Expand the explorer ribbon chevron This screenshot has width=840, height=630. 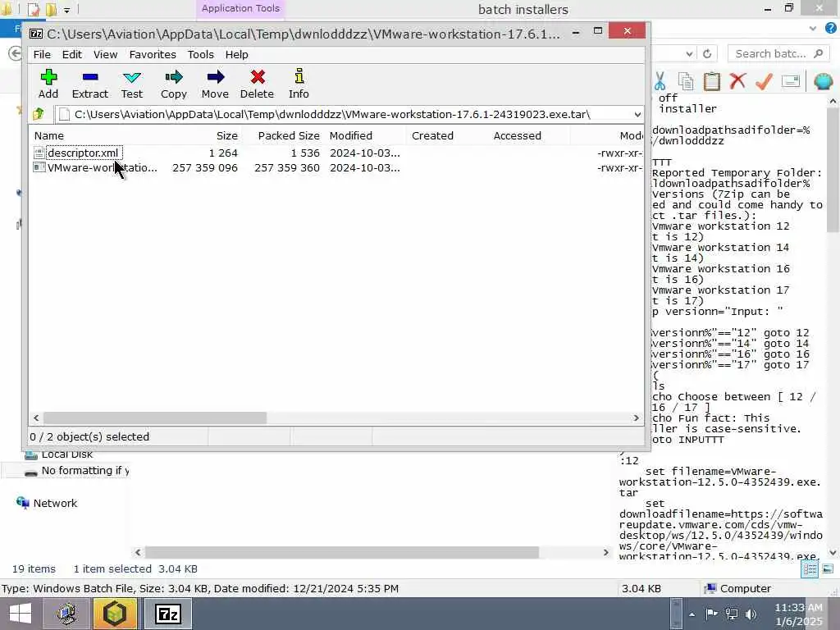[x=813, y=28]
